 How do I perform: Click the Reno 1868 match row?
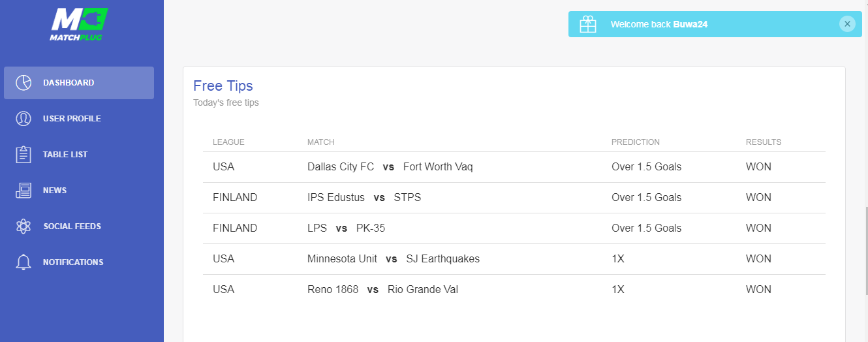click(x=514, y=290)
